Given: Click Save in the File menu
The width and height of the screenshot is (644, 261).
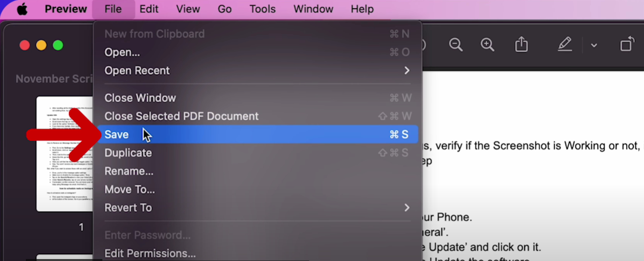Looking at the screenshot, I should pyautogui.click(x=257, y=134).
